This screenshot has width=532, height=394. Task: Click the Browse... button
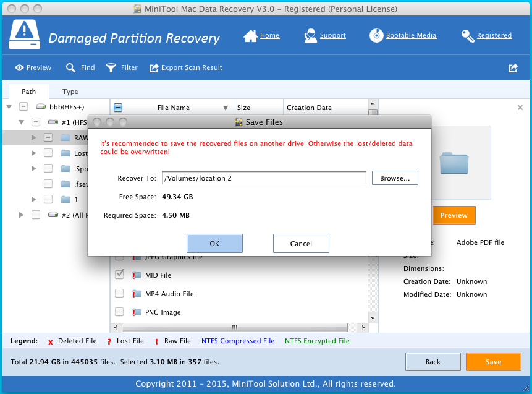pyautogui.click(x=395, y=178)
